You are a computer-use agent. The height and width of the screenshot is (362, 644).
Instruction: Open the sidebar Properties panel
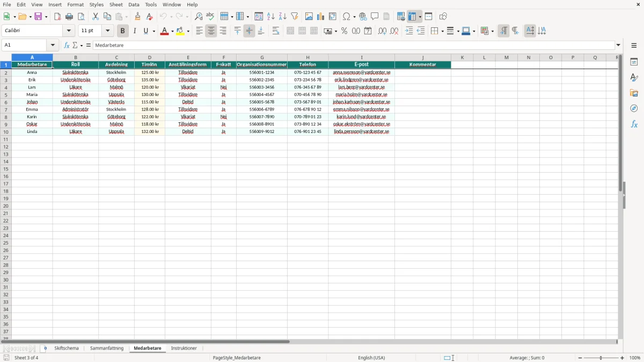pos(634,62)
